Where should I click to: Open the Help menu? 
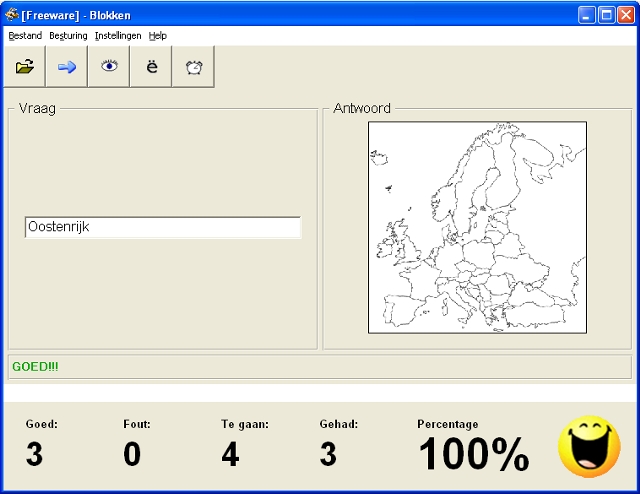pyautogui.click(x=157, y=36)
